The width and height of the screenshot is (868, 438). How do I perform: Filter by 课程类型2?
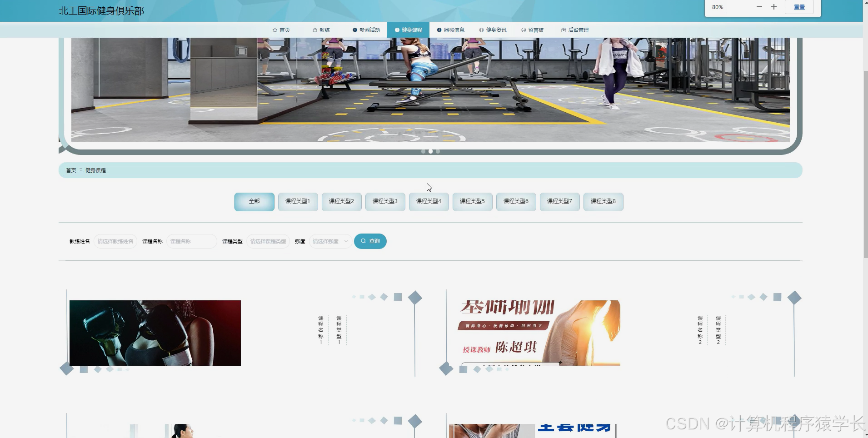[341, 201]
